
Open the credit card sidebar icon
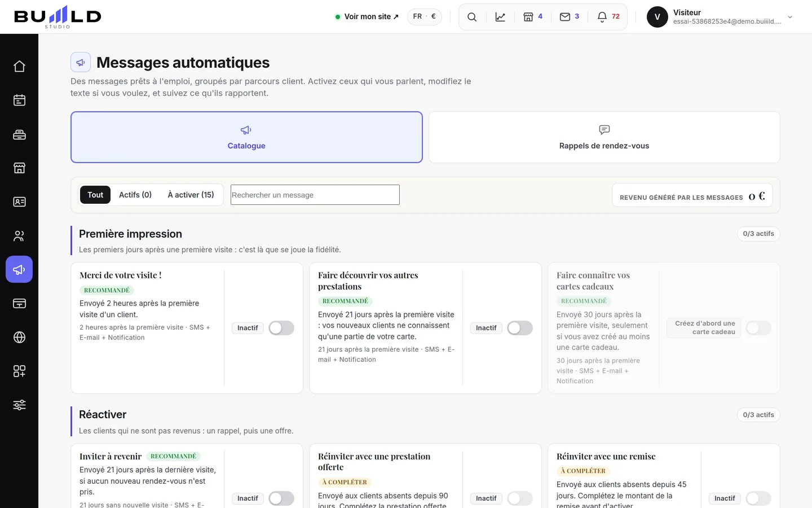tap(19, 304)
